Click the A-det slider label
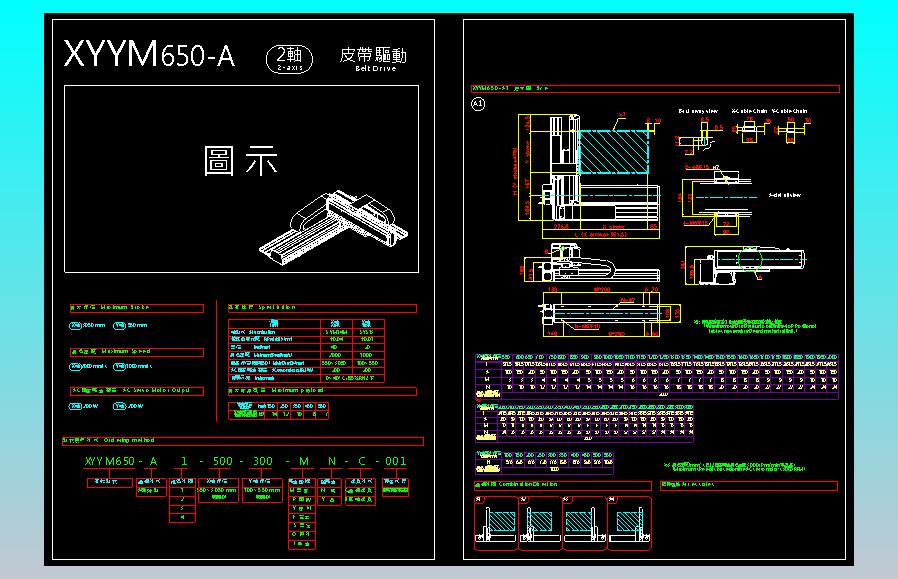Viewport: 898px width, 579px height. coord(785,195)
